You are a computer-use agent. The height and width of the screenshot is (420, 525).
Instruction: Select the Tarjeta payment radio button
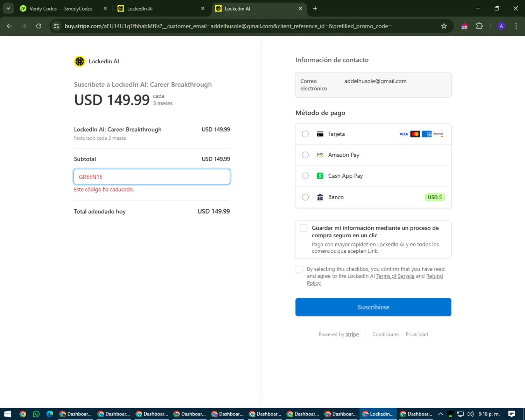(305, 134)
